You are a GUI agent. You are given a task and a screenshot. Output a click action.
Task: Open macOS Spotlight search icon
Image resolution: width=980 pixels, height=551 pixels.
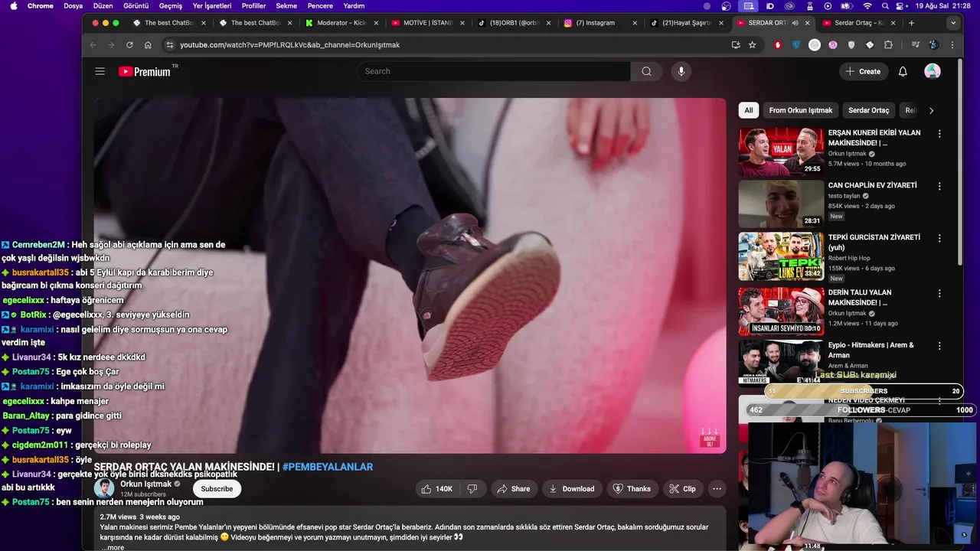[x=884, y=6]
